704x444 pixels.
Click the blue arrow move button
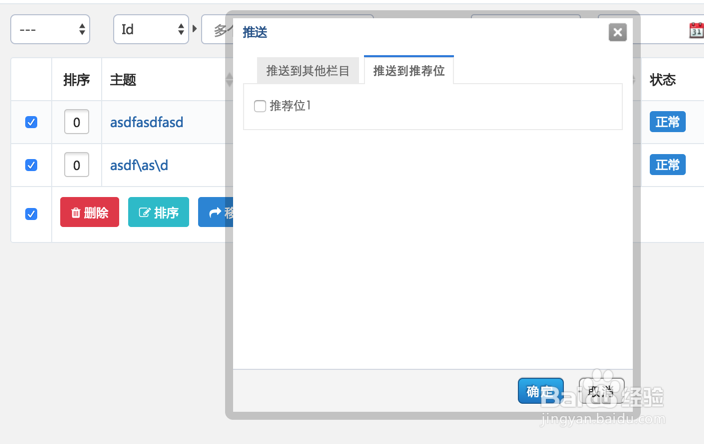coord(216,212)
